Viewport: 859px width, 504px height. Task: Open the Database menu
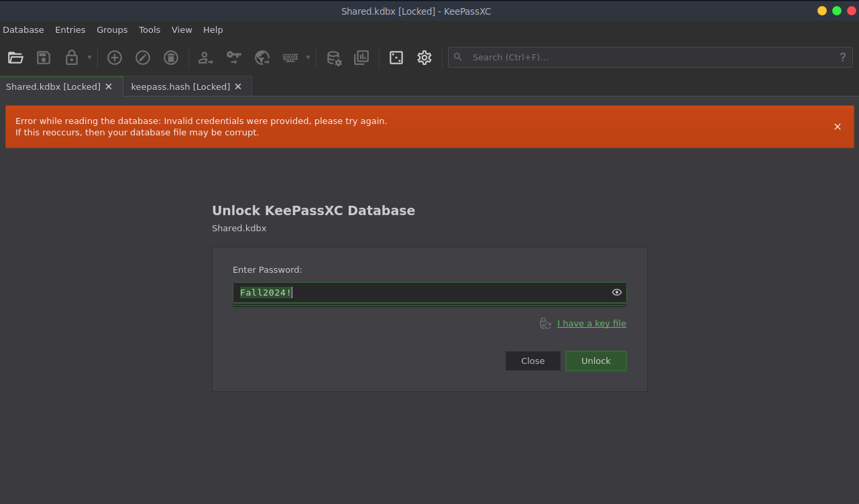tap(23, 30)
